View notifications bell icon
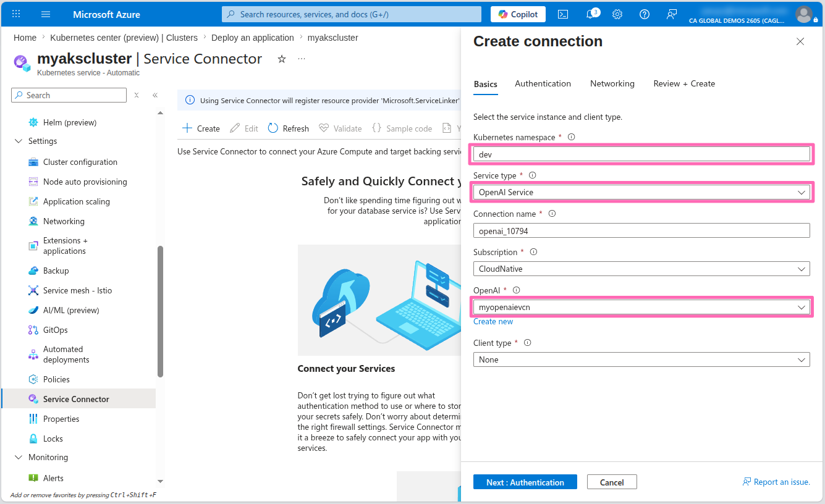This screenshot has height=504, width=825. click(591, 14)
